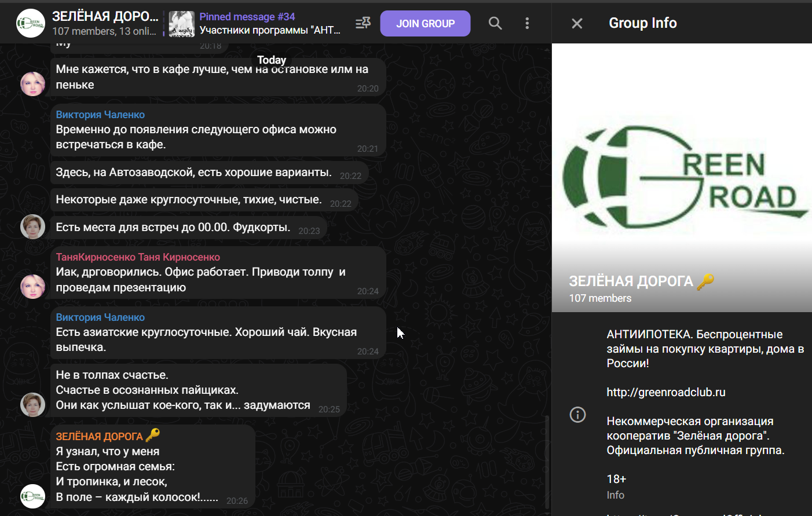This screenshot has width=812, height=516.
Task: Open the three-dot more options menu
Action: click(527, 23)
